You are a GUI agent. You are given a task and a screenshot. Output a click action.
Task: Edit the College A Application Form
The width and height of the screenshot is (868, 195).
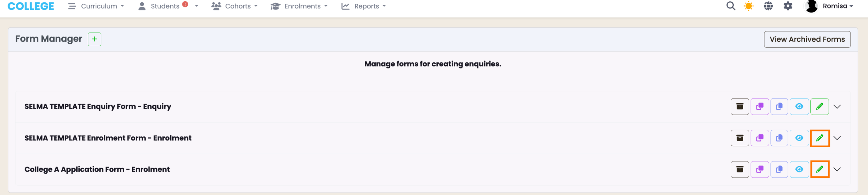(820, 169)
